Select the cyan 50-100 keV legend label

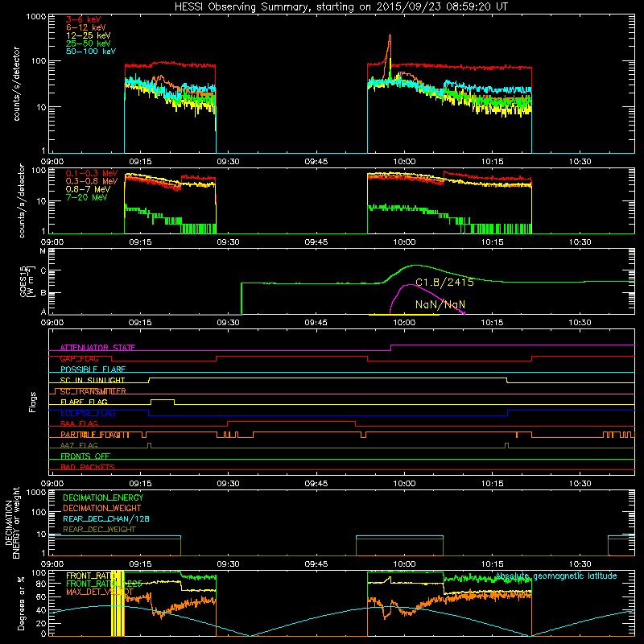91,52
